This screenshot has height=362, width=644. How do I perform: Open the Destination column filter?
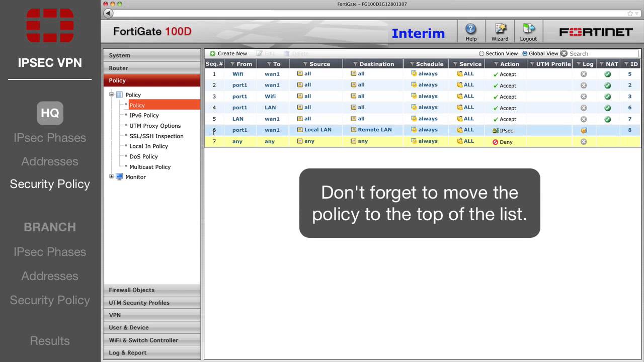[x=355, y=64]
